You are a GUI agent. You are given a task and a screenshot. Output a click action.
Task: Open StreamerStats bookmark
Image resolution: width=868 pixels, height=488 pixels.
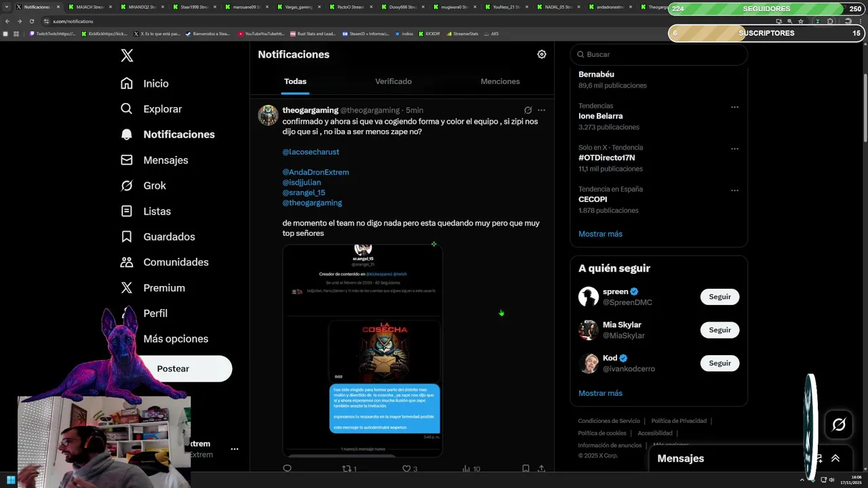pos(462,33)
